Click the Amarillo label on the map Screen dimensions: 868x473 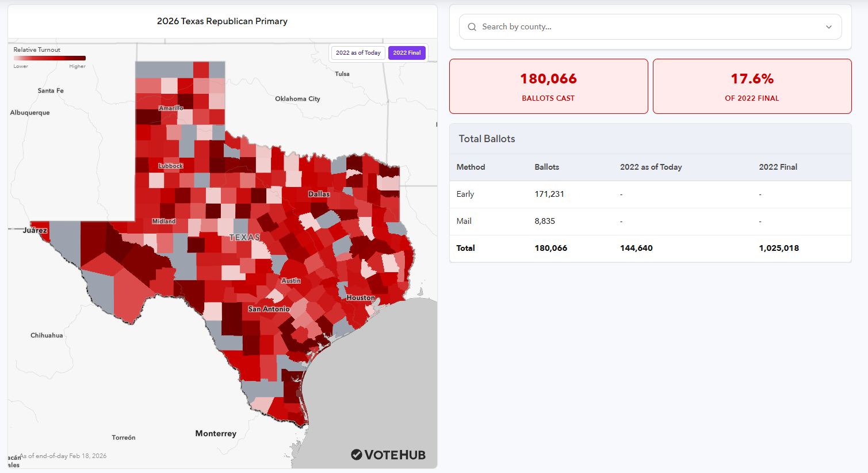(171, 108)
